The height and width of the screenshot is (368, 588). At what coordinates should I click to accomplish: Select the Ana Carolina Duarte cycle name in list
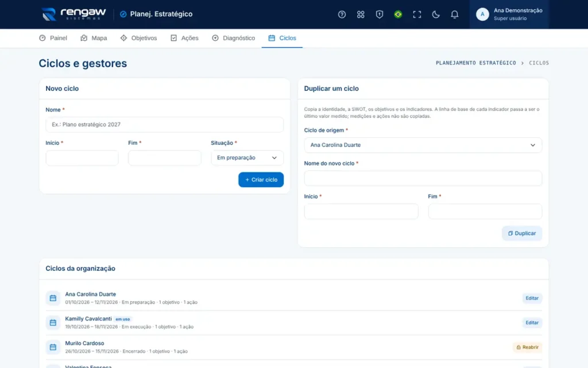click(x=90, y=294)
